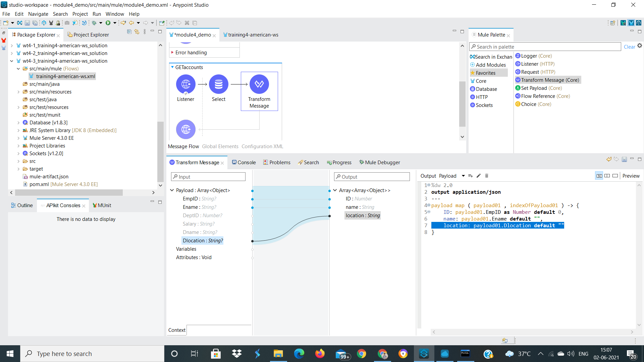The image size is (644, 362).
Task: Open the Output Payload dropdown arrow
Action: click(x=463, y=176)
